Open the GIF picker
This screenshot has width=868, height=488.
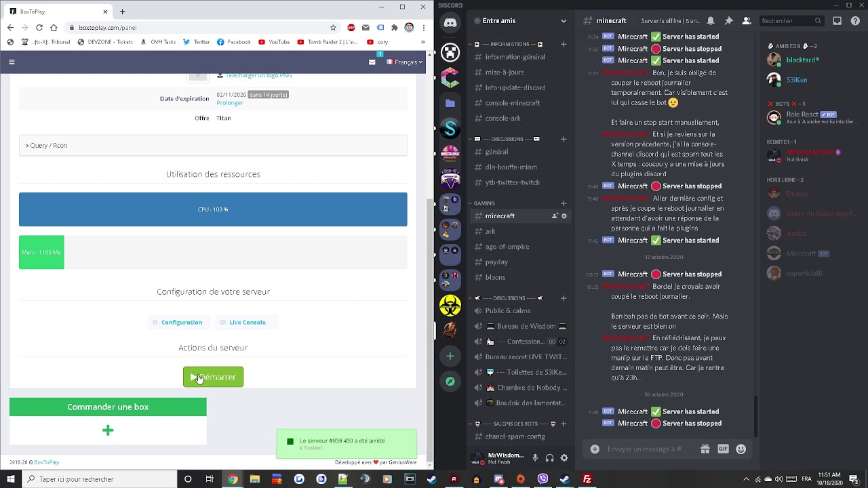pyautogui.click(x=723, y=449)
